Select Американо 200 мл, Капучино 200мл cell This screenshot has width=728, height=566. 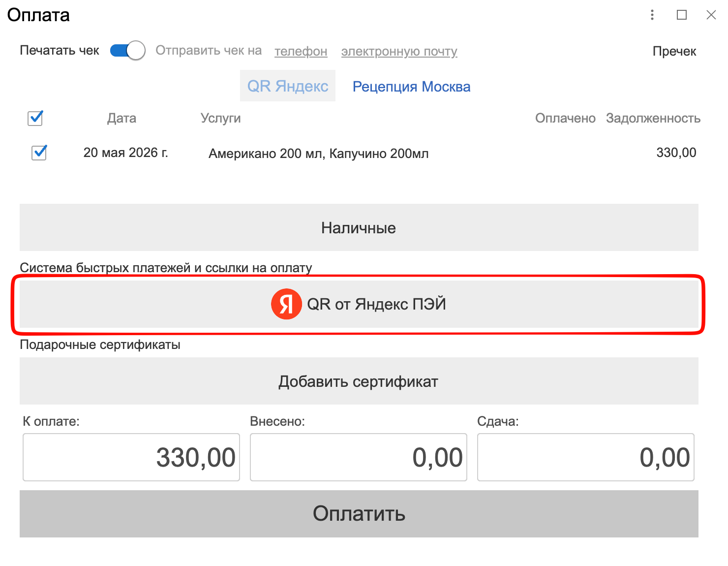319,154
